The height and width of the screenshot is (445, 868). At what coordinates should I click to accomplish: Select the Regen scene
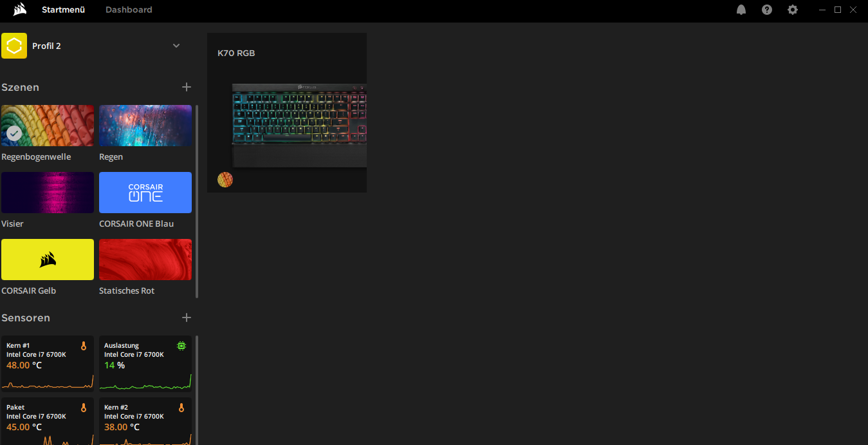click(x=145, y=126)
